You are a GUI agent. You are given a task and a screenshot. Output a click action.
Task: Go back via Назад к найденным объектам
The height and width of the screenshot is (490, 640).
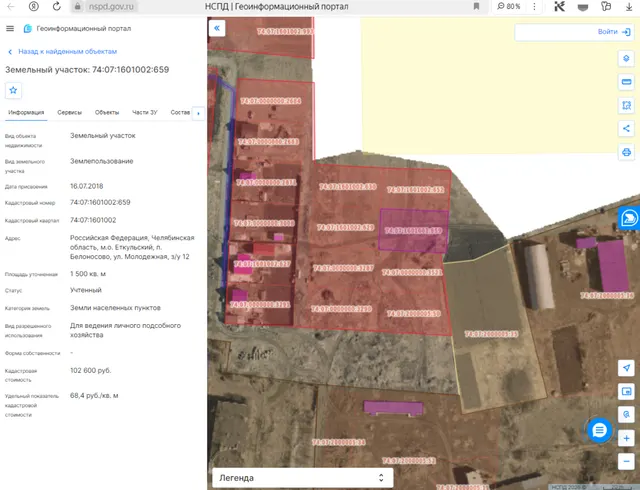(x=62, y=51)
